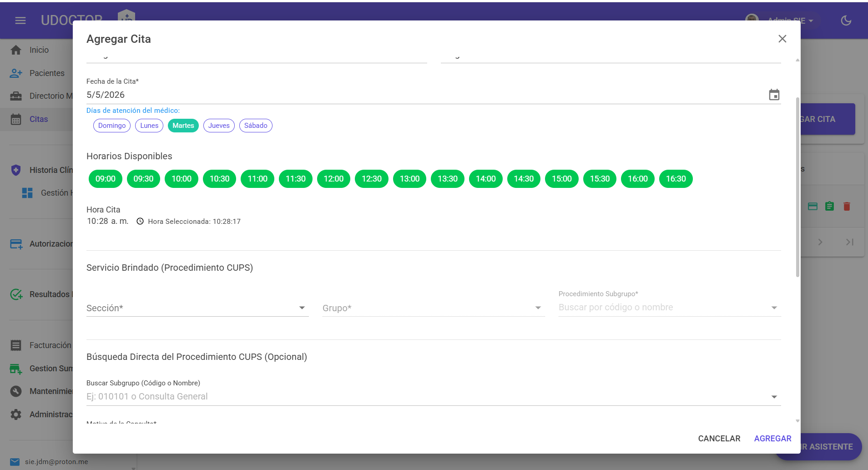Open the calendar date picker icon
The width and height of the screenshot is (868, 470).
pos(774,95)
